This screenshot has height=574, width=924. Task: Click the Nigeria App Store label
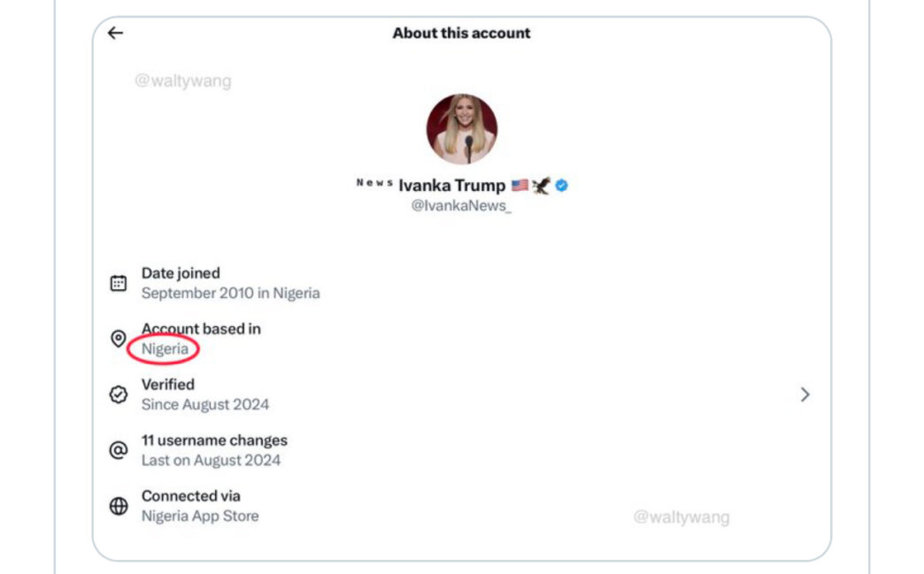[x=200, y=516]
